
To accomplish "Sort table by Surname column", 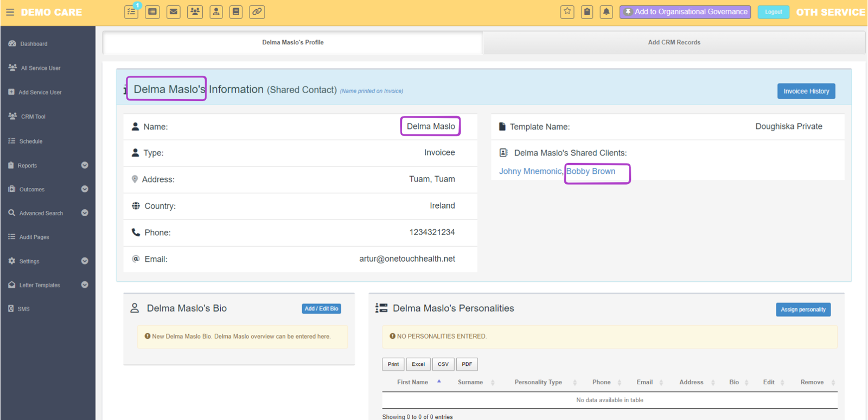I will coord(470,382).
